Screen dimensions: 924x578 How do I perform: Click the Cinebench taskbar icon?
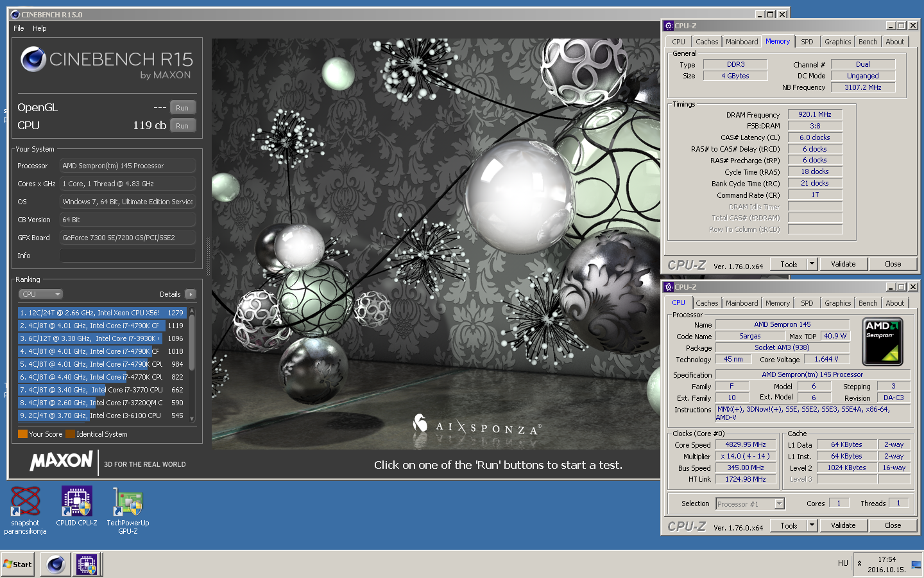pos(56,565)
